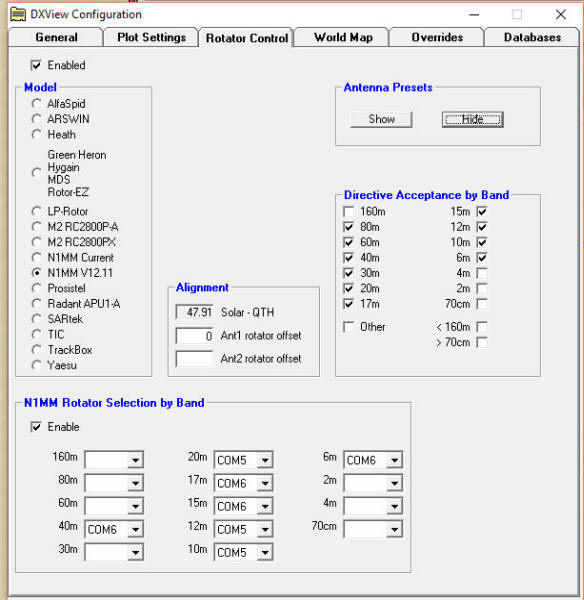The width and height of the screenshot is (584, 600).
Task: Choose the TrackBox model
Action: coord(36,350)
